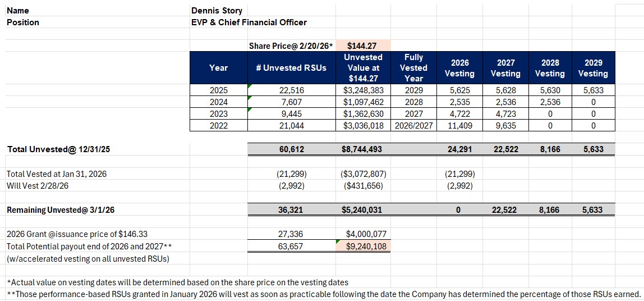Click the "2029 Vesting" column header
644x301 pixels.
click(592, 68)
